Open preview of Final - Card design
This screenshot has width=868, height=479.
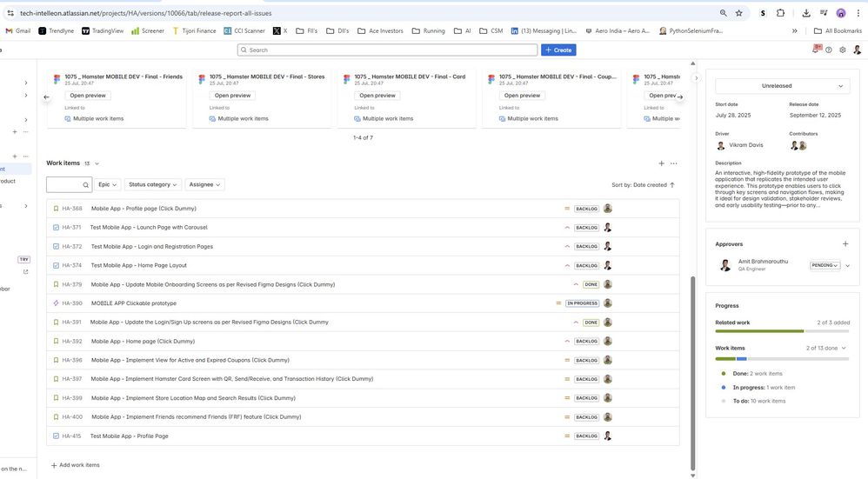(377, 96)
